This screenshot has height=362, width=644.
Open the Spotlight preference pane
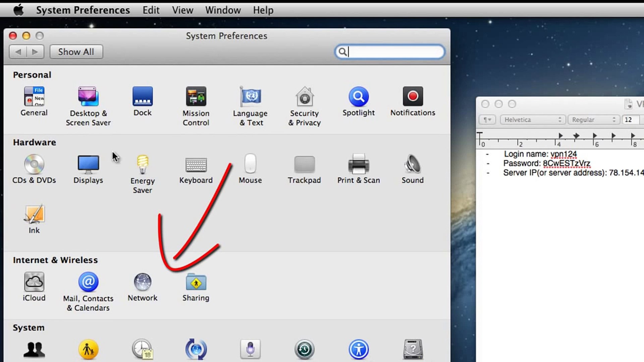click(x=359, y=97)
